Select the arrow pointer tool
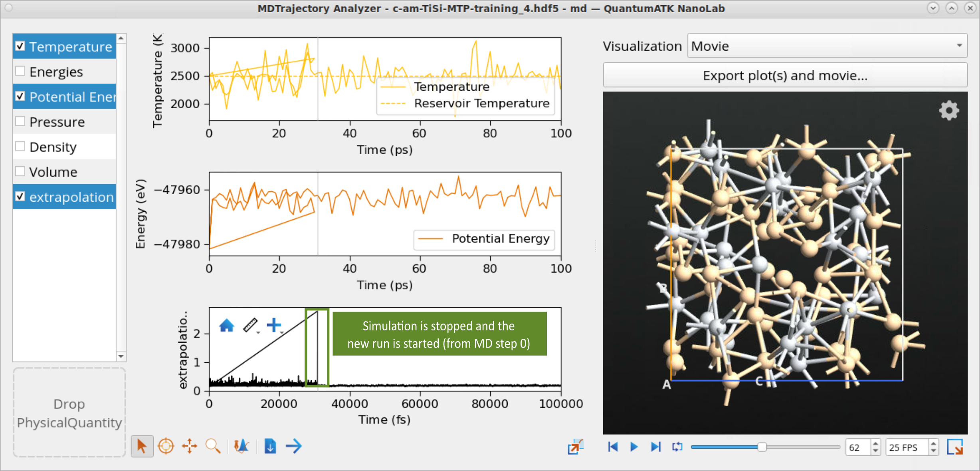Viewport: 980px width, 471px height. click(x=142, y=446)
